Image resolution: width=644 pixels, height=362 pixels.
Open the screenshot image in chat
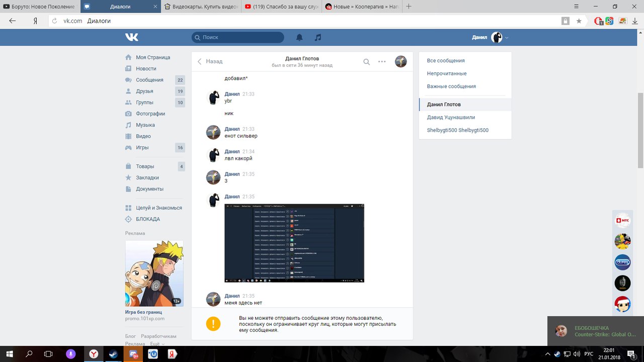(x=294, y=243)
